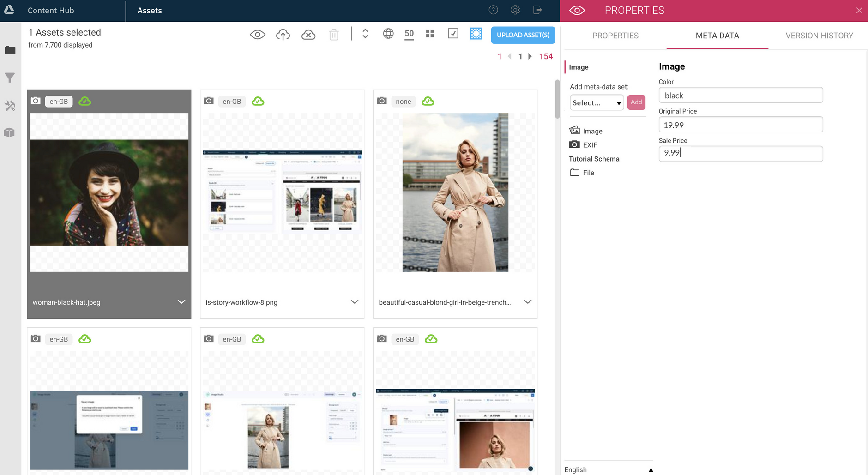Expand options for beautiful-casual-blond-girl card

point(528,302)
